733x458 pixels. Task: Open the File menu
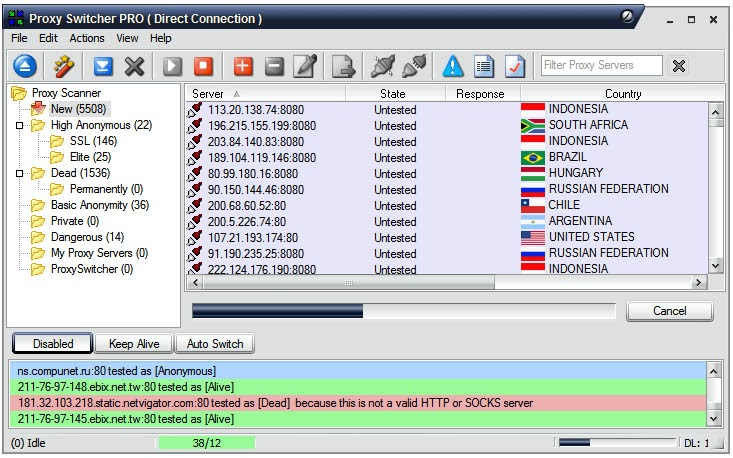pos(19,38)
